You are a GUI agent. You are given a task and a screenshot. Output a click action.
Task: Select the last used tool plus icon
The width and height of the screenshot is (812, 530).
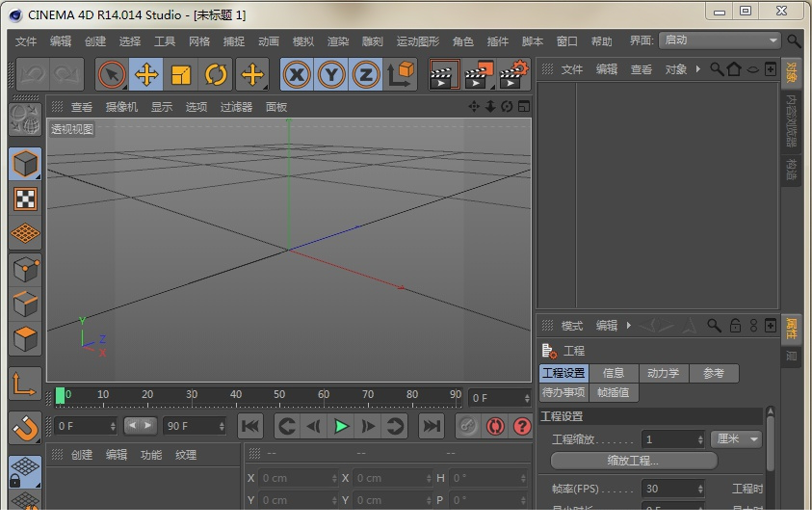(252, 74)
